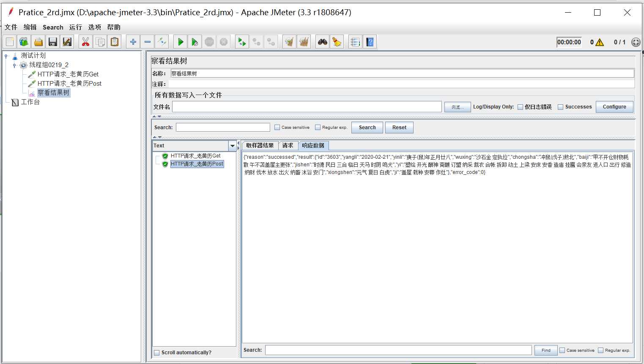Image resolution: width=644 pixels, height=364 pixels.
Task: Click the grayed Shutdown icon
Action: [224, 42]
